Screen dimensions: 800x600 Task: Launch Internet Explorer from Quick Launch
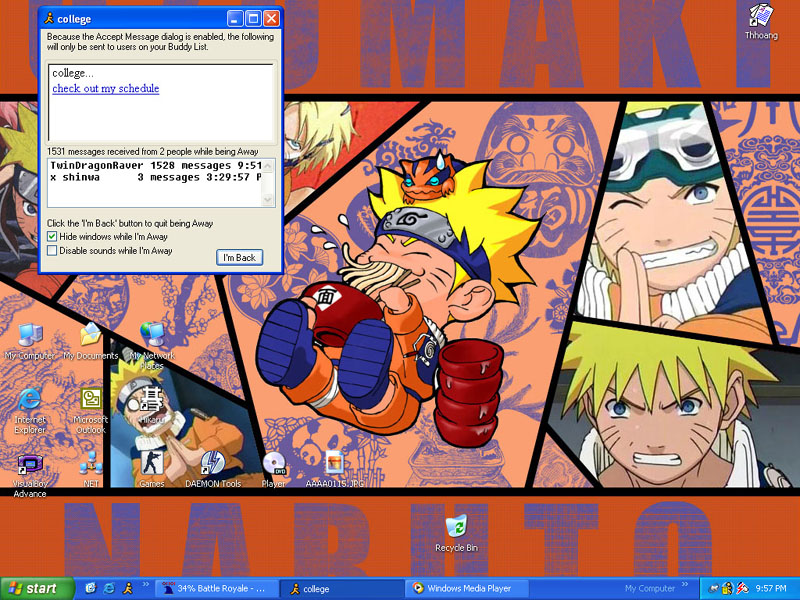pyautogui.click(x=109, y=588)
